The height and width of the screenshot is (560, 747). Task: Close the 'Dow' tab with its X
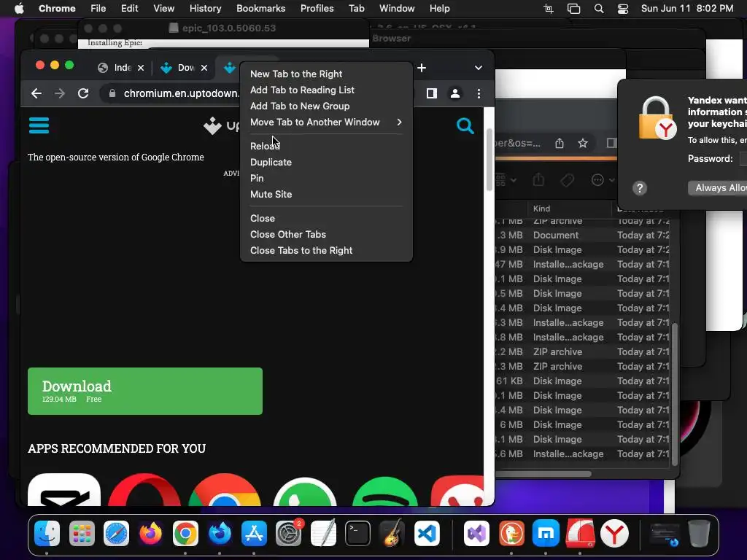[x=204, y=68]
